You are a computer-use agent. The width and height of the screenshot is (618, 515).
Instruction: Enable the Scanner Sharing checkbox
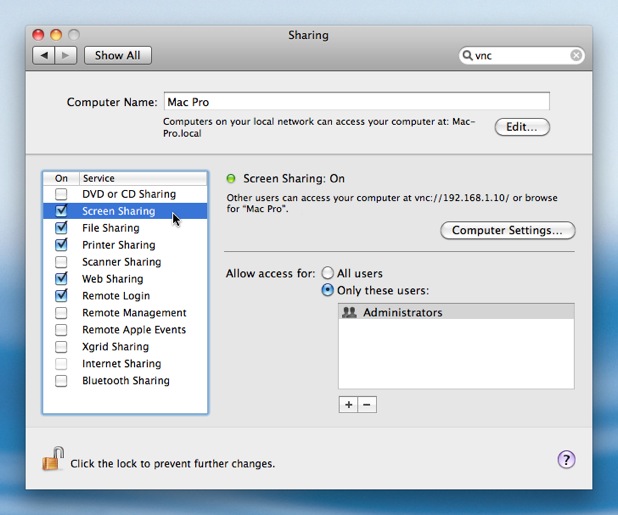click(x=61, y=262)
